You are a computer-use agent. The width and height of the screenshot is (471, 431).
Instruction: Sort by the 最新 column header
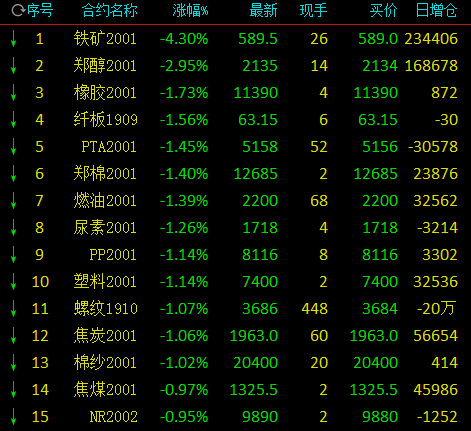pyautogui.click(x=263, y=11)
